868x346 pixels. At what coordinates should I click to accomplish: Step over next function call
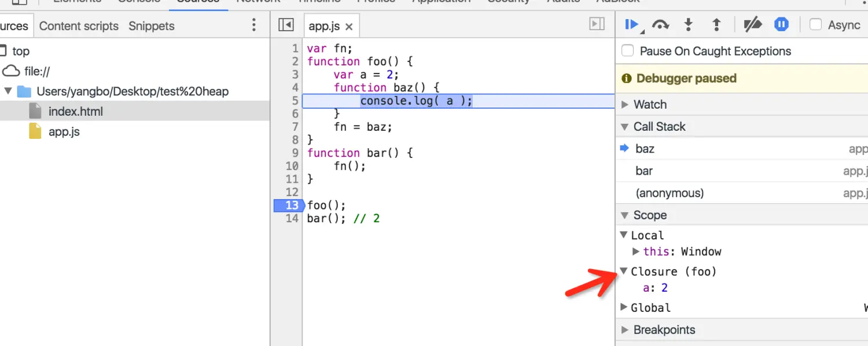coord(660,25)
